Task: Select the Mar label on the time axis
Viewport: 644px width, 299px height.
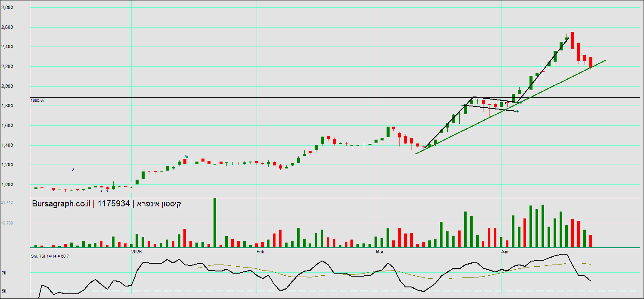Action: tap(379, 251)
